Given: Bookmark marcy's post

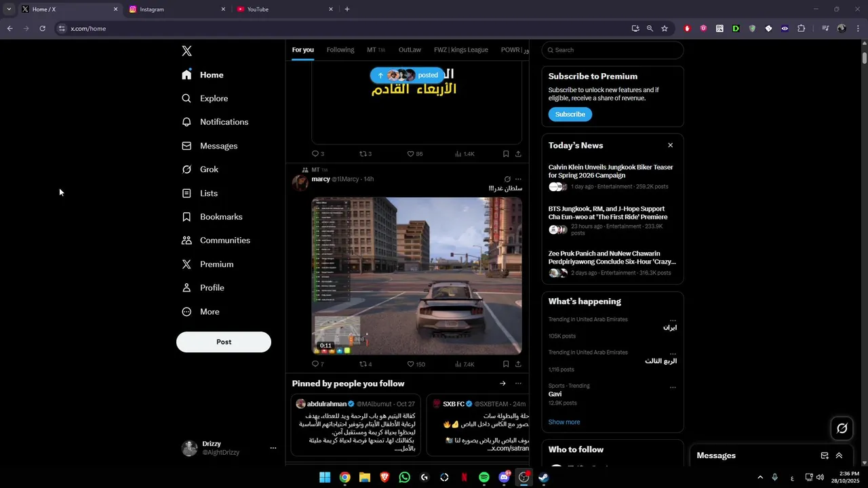Looking at the screenshot, I should [x=506, y=364].
